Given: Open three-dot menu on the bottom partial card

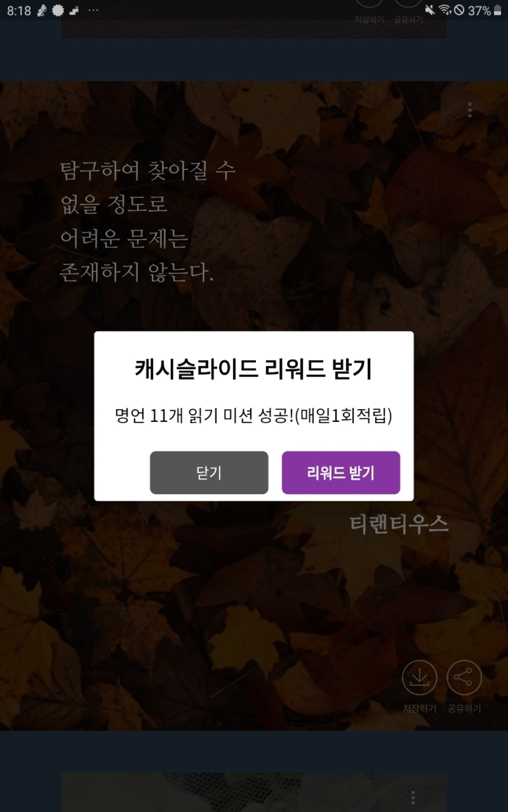Looking at the screenshot, I should (413, 798).
